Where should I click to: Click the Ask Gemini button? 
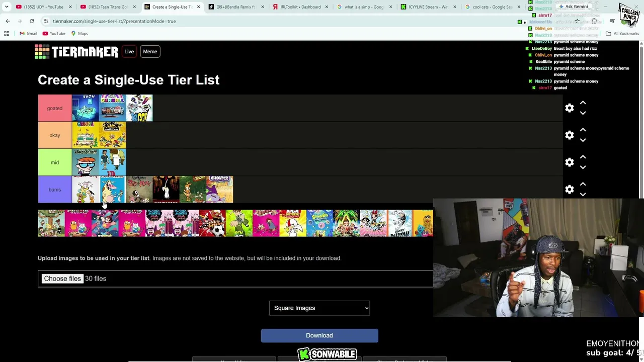573,7
